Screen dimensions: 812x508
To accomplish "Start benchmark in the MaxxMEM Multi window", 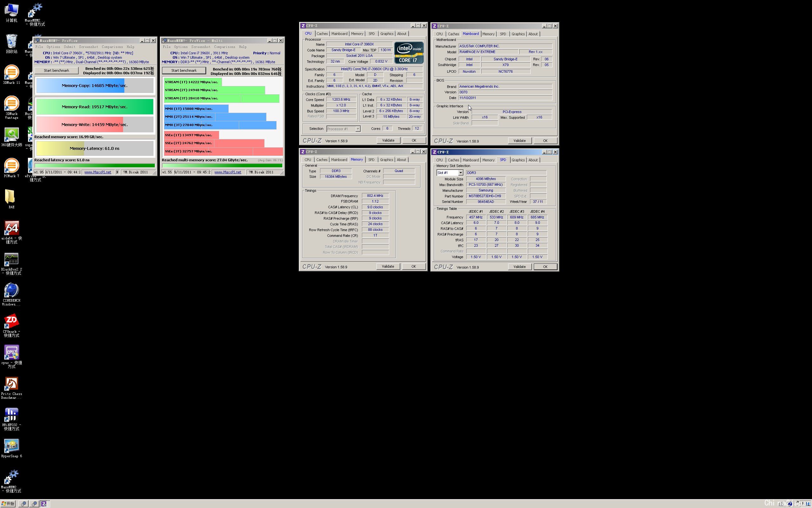I will [x=184, y=70].
